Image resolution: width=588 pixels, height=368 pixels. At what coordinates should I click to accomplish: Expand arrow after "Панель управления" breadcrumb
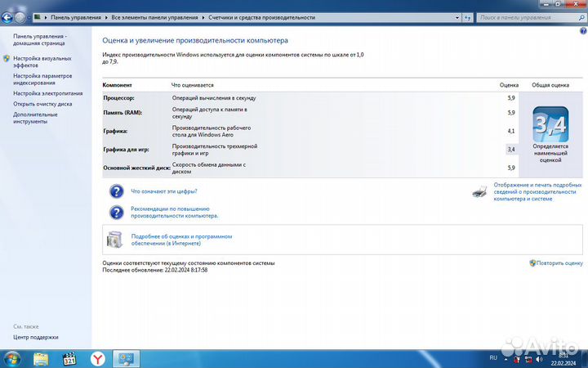point(106,18)
